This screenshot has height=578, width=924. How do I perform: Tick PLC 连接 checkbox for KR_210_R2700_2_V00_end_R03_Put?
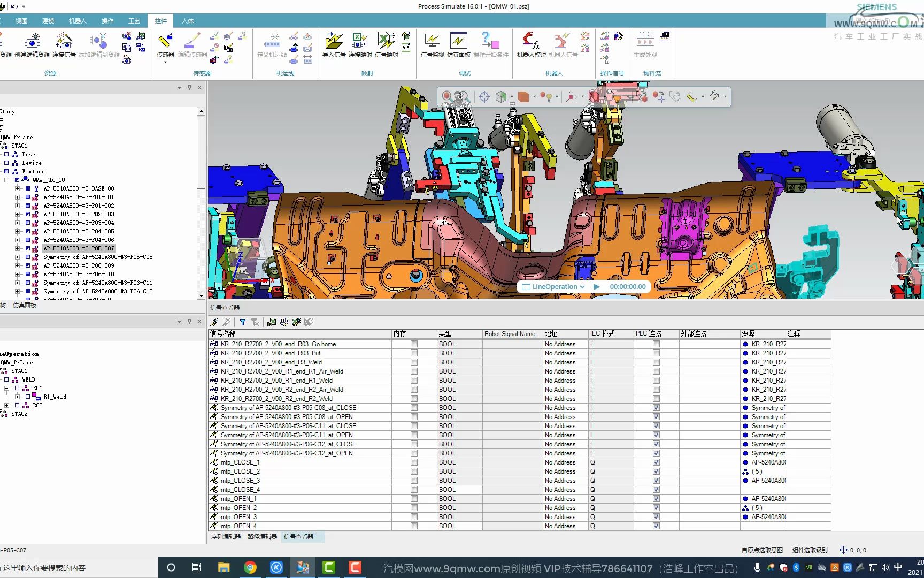[x=656, y=353]
